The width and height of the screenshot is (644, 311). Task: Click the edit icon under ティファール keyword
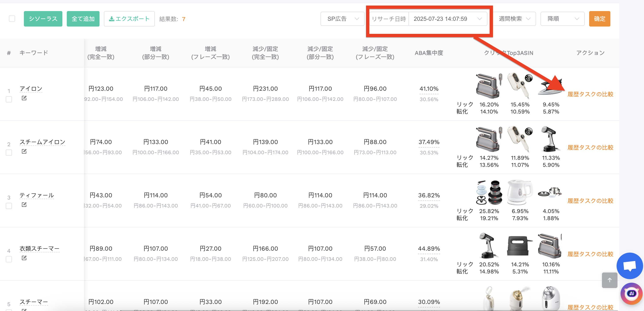point(24,205)
